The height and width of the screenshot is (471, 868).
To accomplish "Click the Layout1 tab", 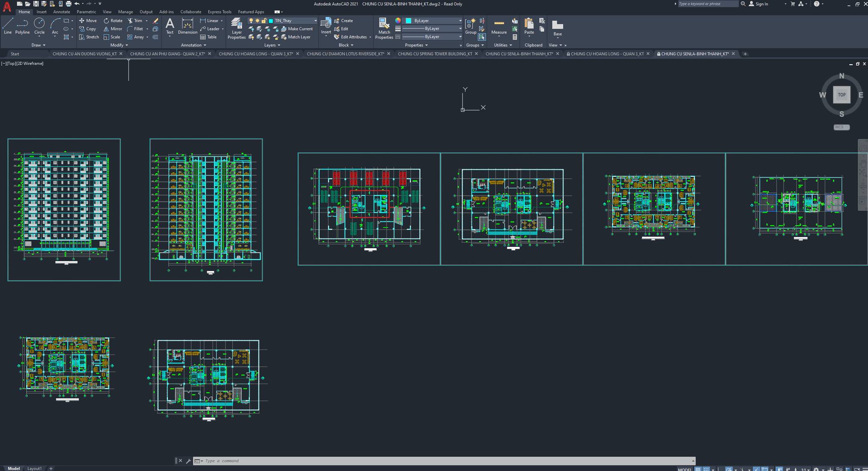I will click(x=34, y=468).
